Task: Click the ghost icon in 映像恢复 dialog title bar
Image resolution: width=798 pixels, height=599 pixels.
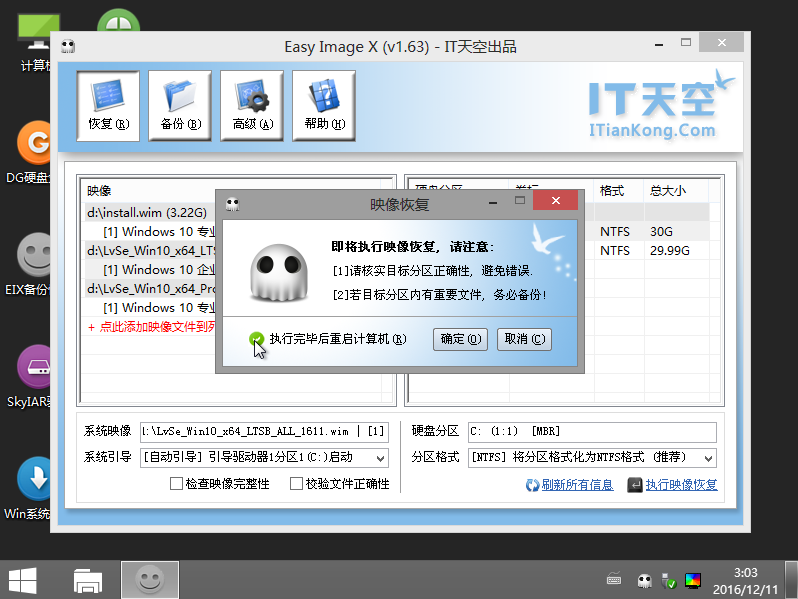Action: click(233, 204)
